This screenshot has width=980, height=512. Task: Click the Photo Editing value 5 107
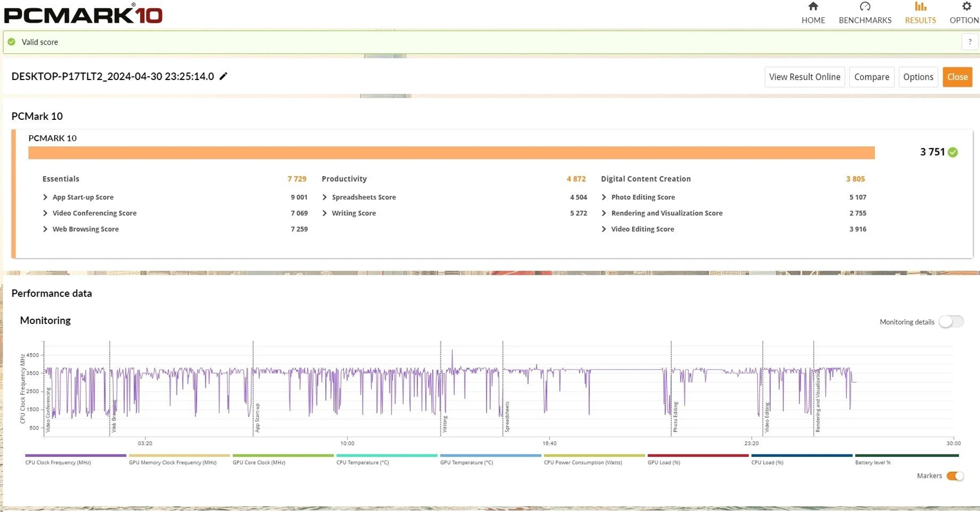tap(857, 197)
